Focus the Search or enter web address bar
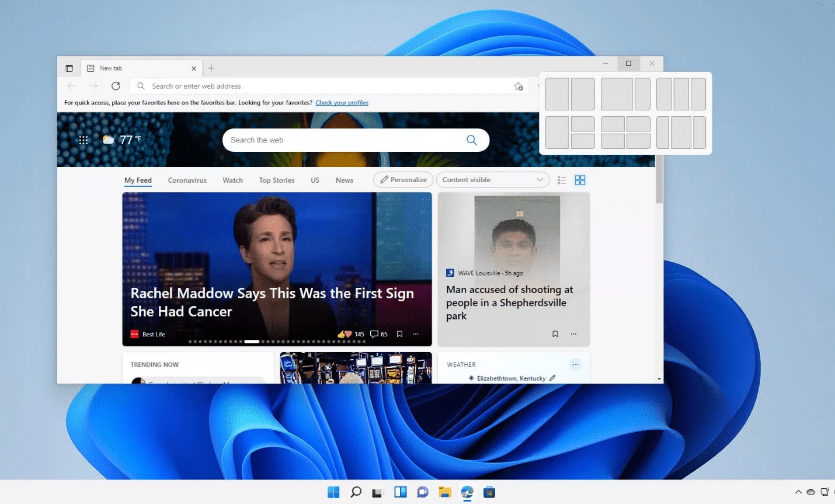Viewport: 835px width, 504px height. (329, 86)
